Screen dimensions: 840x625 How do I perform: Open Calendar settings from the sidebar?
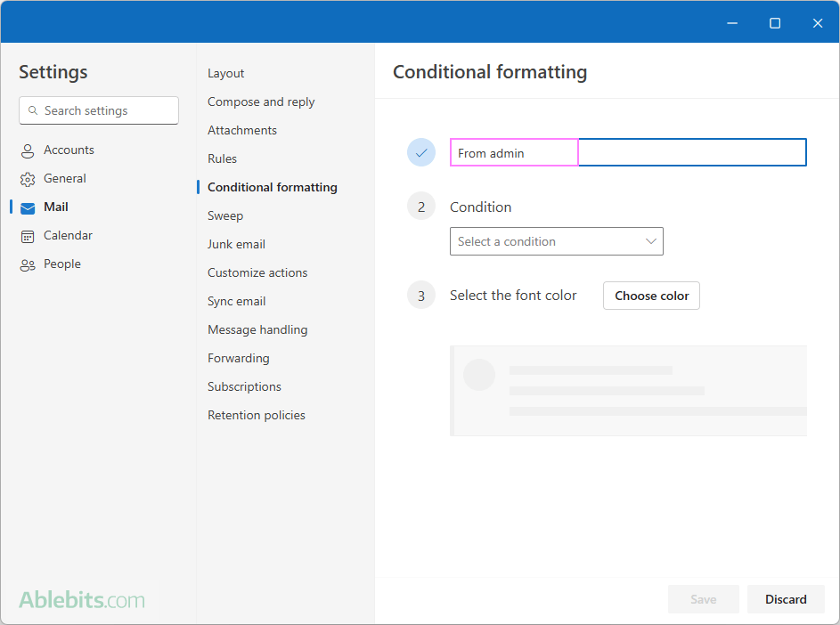(x=67, y=235)
